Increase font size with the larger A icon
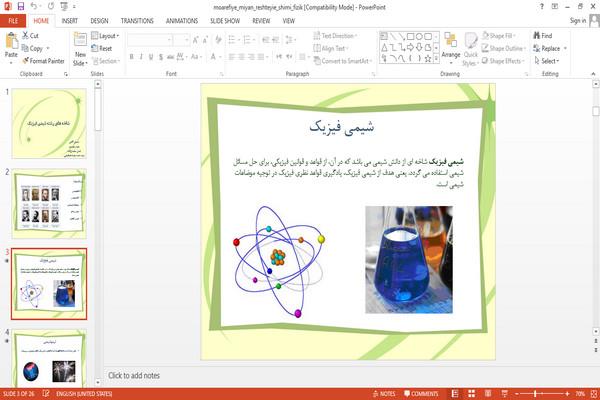600x400 pixels. coord(196,39)
